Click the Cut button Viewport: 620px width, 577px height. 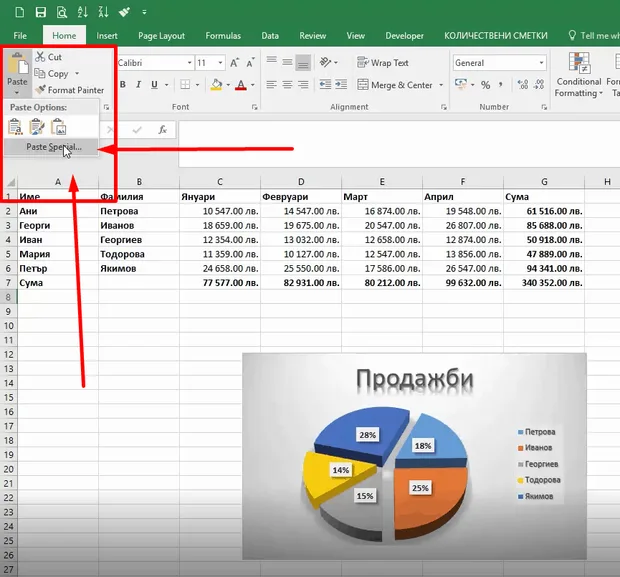(x=48, y=57)
